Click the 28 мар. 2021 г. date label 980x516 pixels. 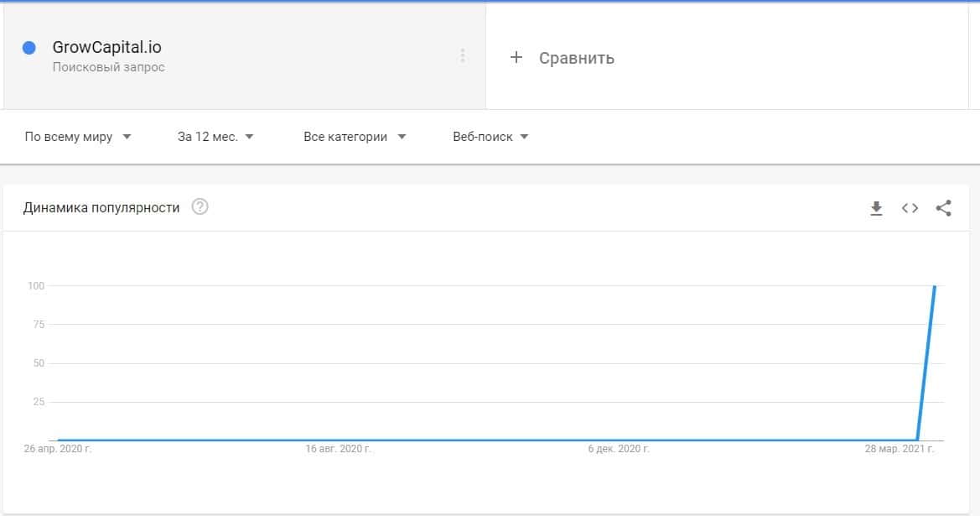click(x=900, y=450)
